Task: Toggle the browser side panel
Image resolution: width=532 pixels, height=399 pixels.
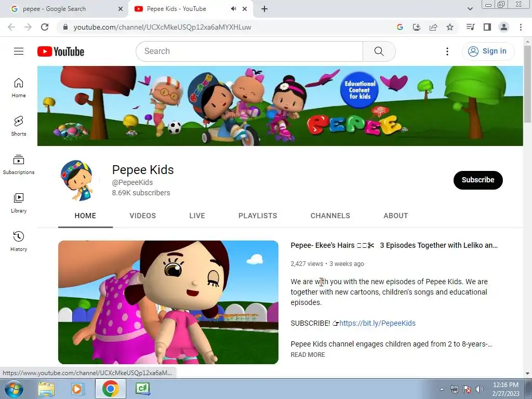Action: point(487,27)
